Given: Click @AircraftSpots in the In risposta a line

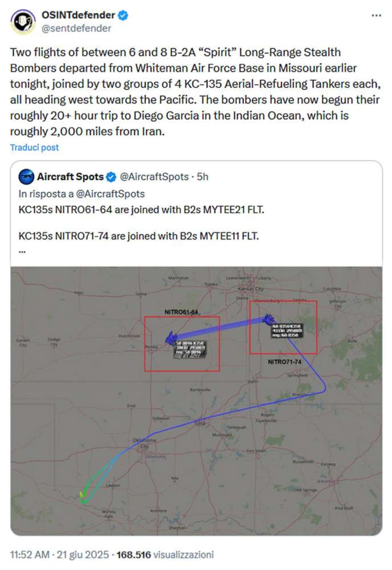Looking at the screenshot, I should pyautogui.click(x=110, y=194).
